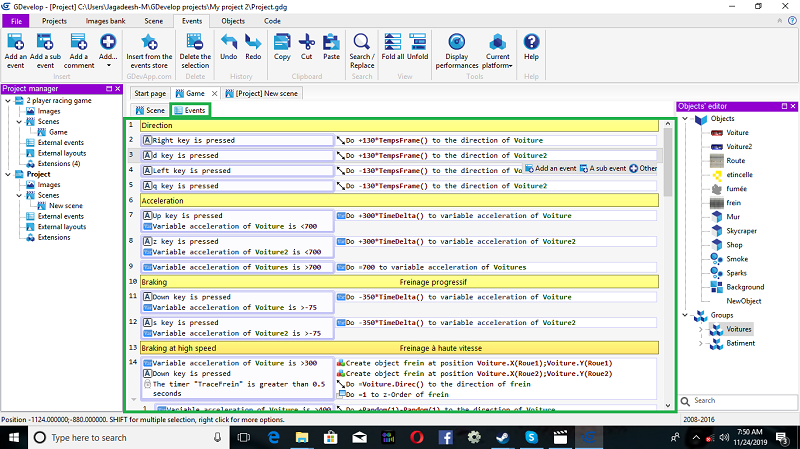The width and height of the screenshot is (800, 449).
Task: Add a comment using the ribbon icon
Action: click(x=79, y=43)
